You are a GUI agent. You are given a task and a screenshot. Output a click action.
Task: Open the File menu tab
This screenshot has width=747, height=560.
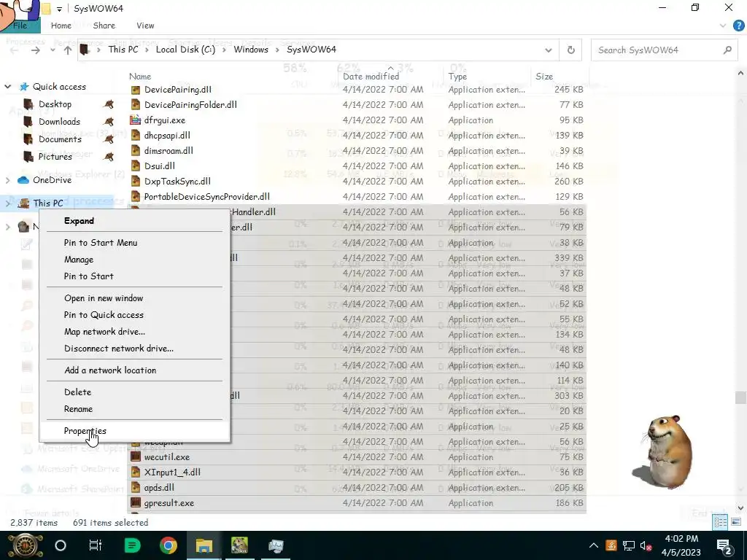click(20, 26)
